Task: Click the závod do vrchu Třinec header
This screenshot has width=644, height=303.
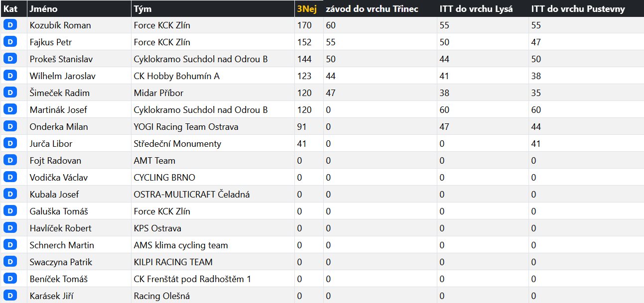Action: (372, 9)
